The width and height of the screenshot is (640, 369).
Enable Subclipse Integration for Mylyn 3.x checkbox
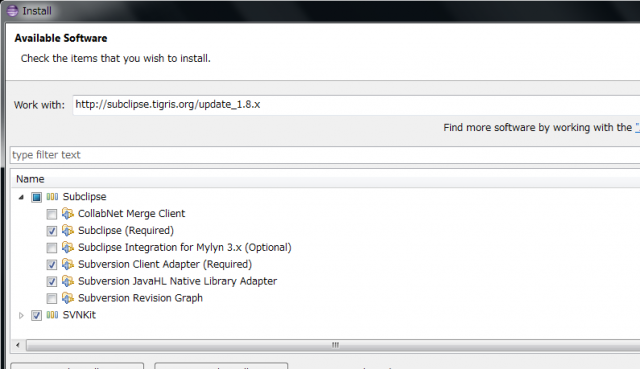pyautogui.click(x=52, y=248)
